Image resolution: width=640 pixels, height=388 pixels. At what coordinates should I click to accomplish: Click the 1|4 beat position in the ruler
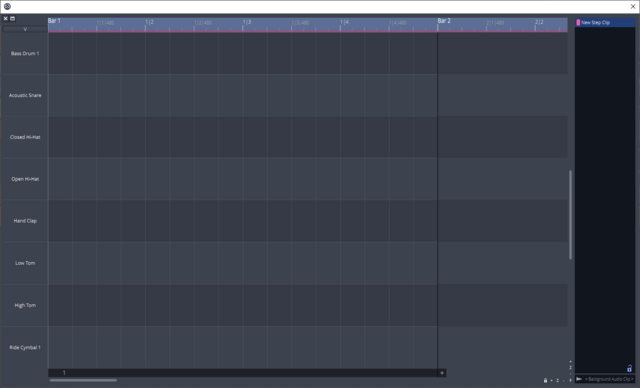tap(344, 22)
